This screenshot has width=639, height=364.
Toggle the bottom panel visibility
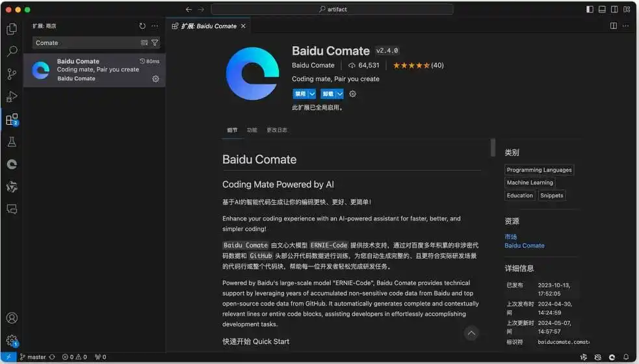[x=602, y=9]
